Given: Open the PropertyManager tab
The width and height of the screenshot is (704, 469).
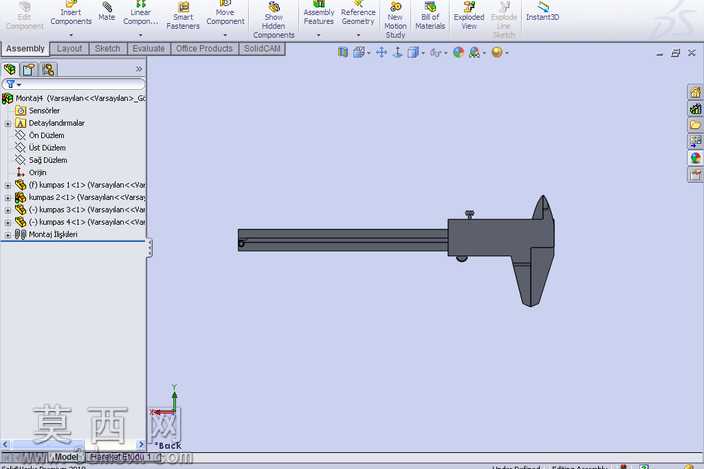Looking at the screenshot, I should (29, 70).
